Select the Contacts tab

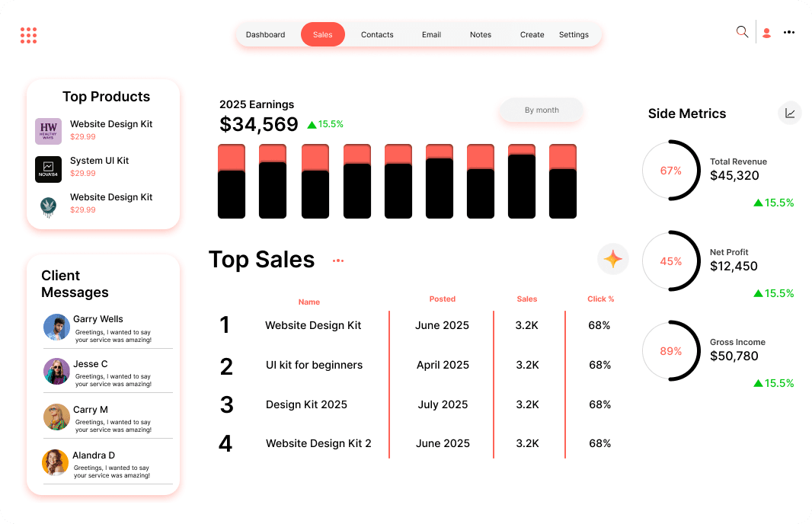click(x=377, y=34)
